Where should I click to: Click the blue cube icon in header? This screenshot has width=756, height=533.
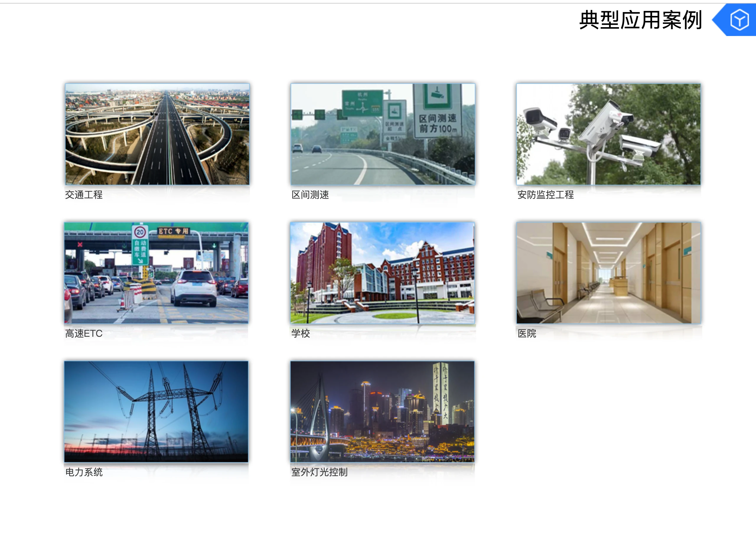pos(739,20)
